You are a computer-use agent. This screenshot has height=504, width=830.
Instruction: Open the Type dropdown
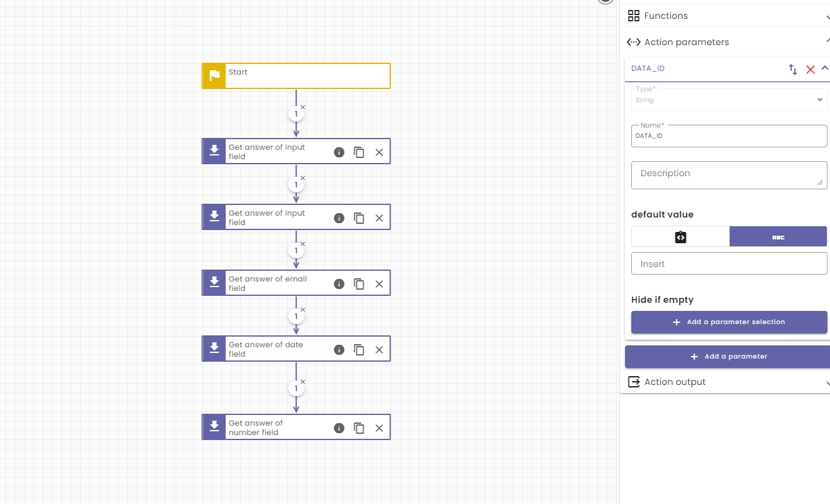(728, 100)
